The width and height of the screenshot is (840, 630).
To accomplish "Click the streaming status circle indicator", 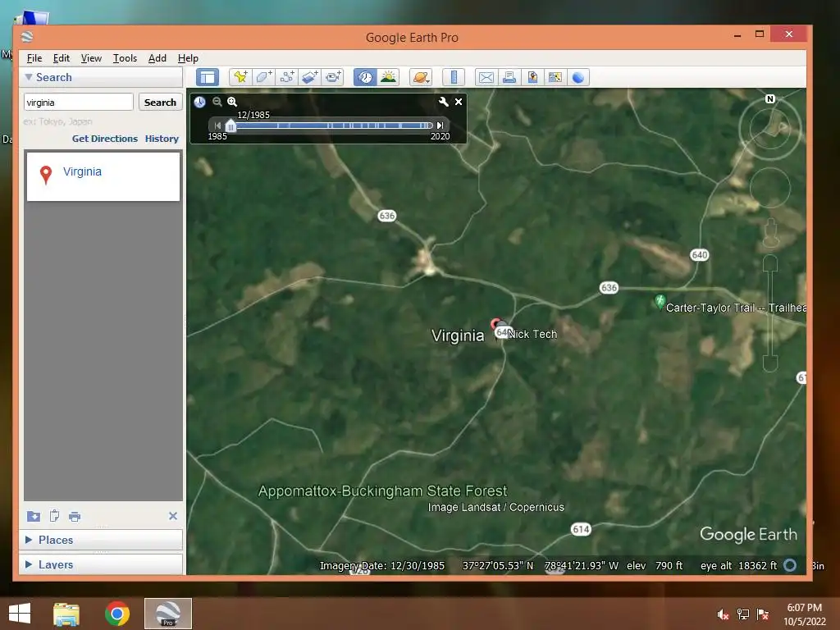I will click(790, 565).
